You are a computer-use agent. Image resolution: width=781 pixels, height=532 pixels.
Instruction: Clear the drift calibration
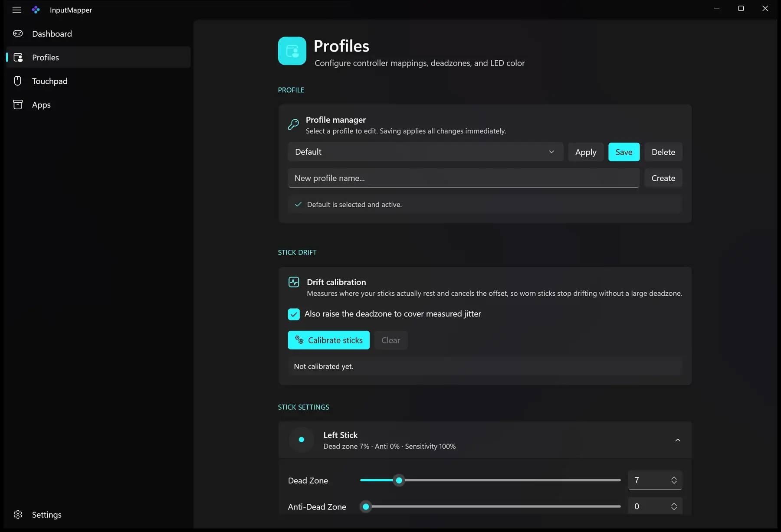(391, 340)
